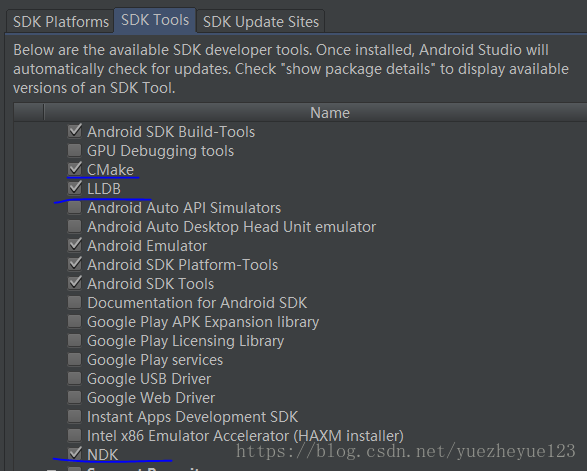Enable GPU Debugging tools checkbox
Image resolution: width=587 pixels, height=471 pixels.
[75, 150]
